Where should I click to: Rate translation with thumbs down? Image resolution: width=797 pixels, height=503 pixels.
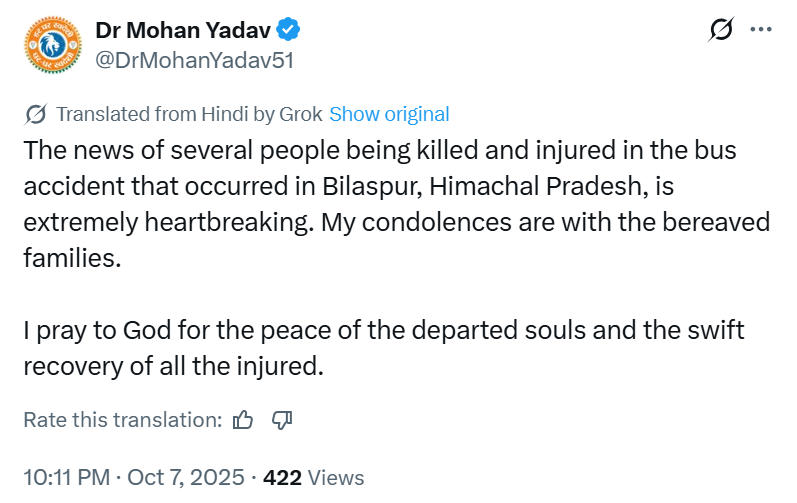281,420
